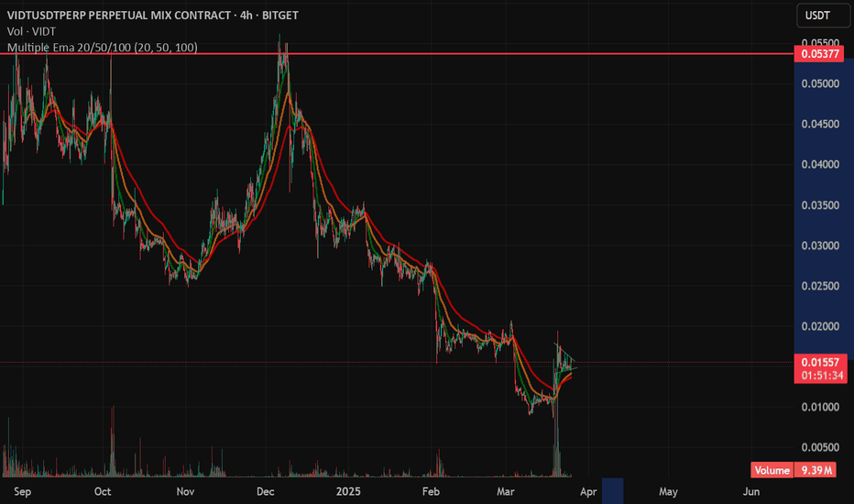Click the current price label 0.01557

point(820,362)
